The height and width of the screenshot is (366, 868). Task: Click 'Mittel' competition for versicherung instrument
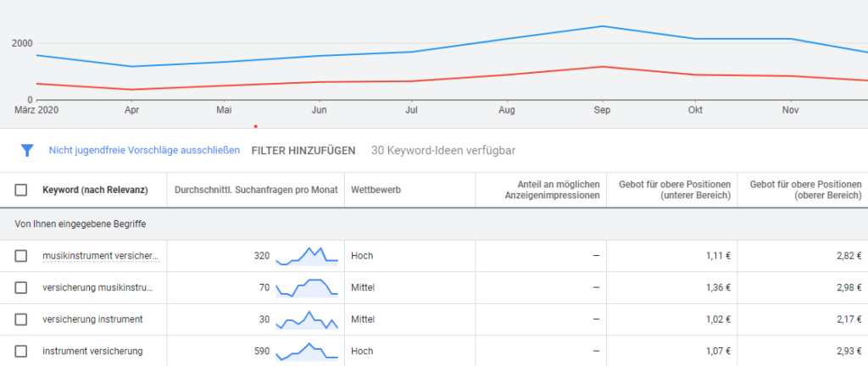363,319
